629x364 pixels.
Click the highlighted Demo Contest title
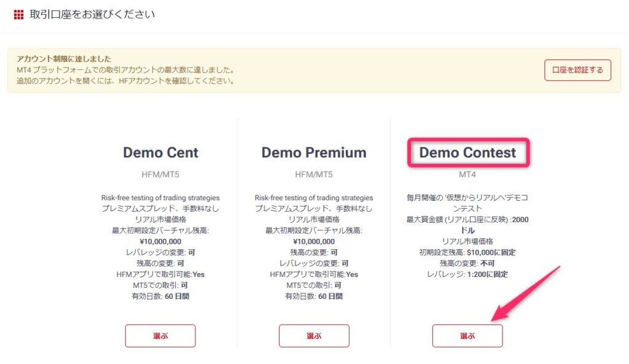coord(467,152)
